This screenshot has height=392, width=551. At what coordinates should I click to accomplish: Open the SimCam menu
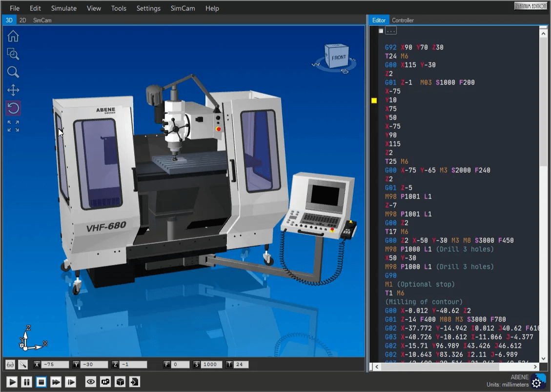click(183, 8)
